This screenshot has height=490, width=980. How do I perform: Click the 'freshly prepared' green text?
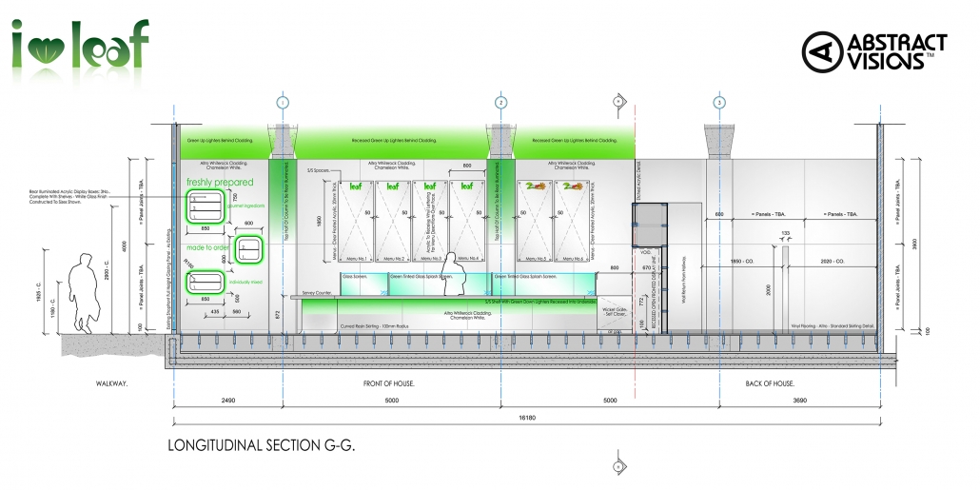[x=220, y=182]
